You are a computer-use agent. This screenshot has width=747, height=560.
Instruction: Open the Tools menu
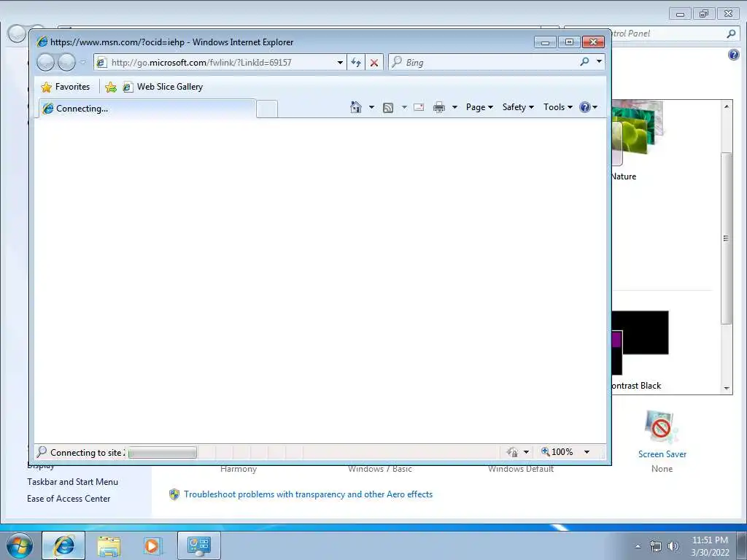(x=558, y=107)
